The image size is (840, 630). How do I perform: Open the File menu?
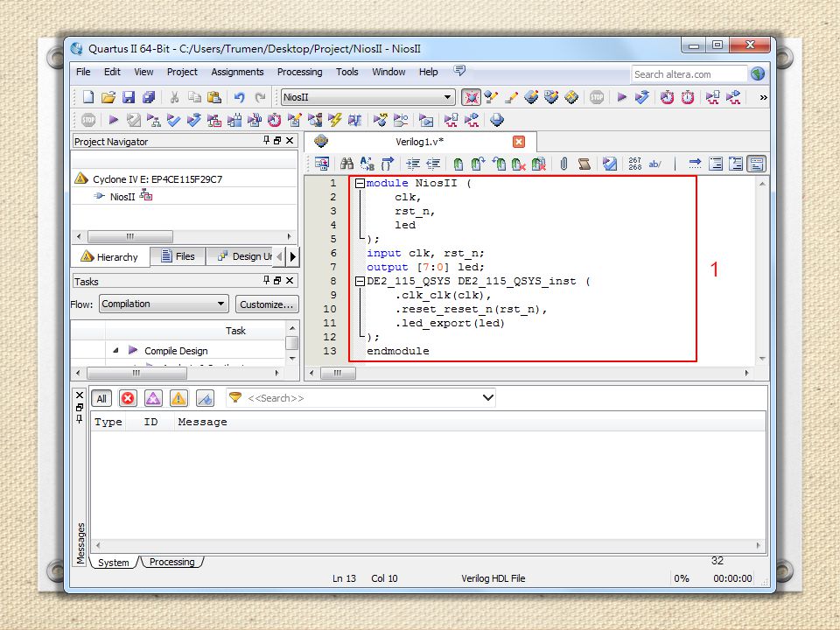click(83, 72)
